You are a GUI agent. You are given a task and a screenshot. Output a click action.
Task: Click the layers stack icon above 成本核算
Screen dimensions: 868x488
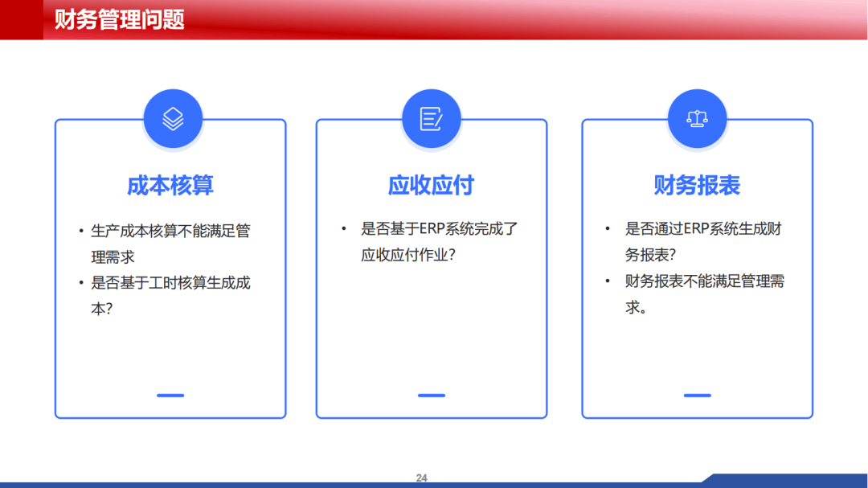coord(173,119)
